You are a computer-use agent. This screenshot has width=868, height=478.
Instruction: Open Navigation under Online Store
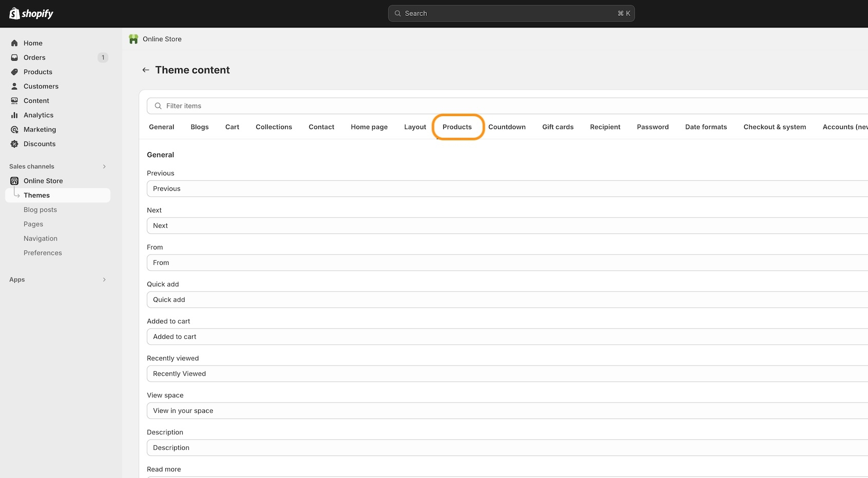(x=41, y=238)
